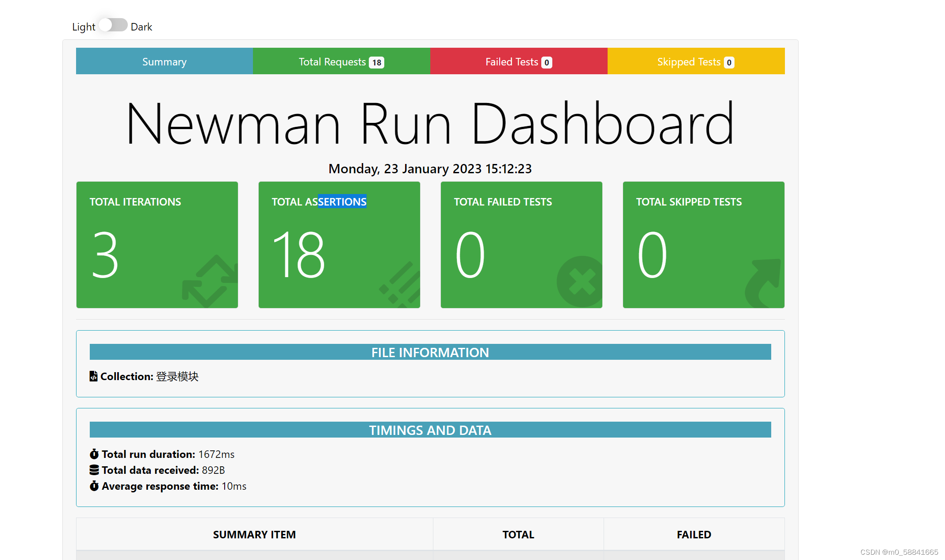Click the TOTAL FAILED TESTS label
Image resolution: width=945 pixels, height=560 pixels.
503,202
